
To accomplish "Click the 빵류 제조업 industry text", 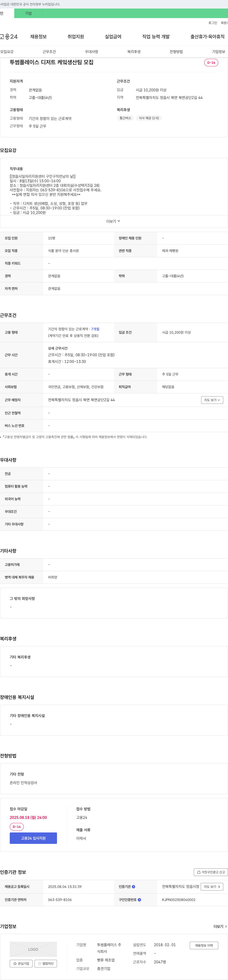I will [x=106, y=960].
